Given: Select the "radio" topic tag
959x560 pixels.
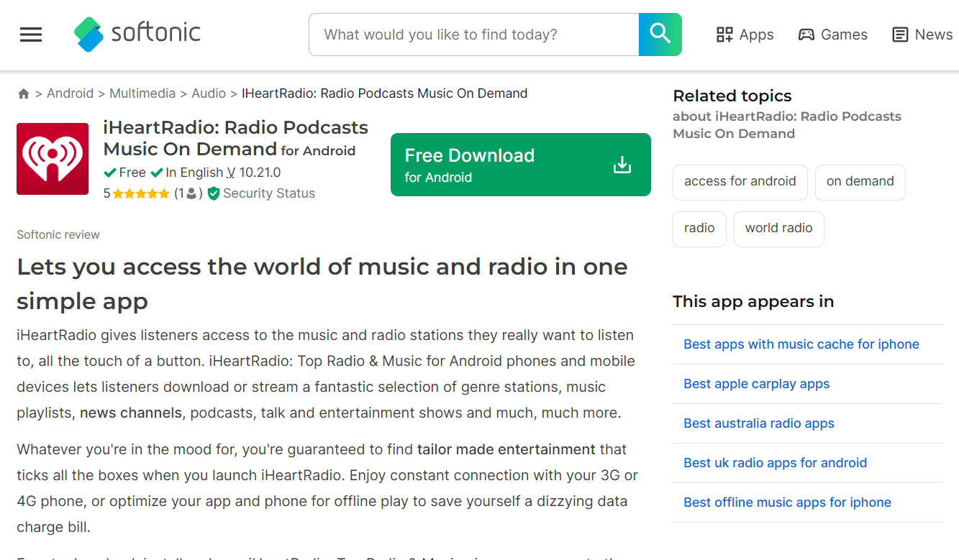Looking at the screenshot, I should [x=700, y=229].
